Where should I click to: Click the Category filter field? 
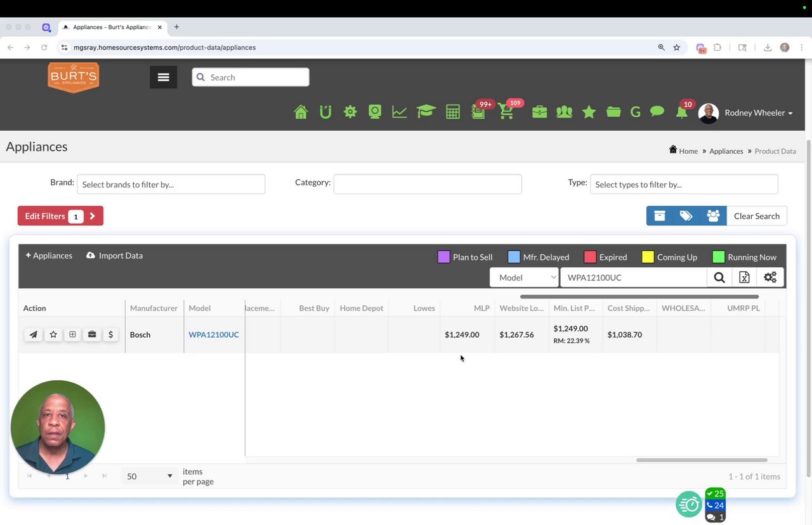428,184
